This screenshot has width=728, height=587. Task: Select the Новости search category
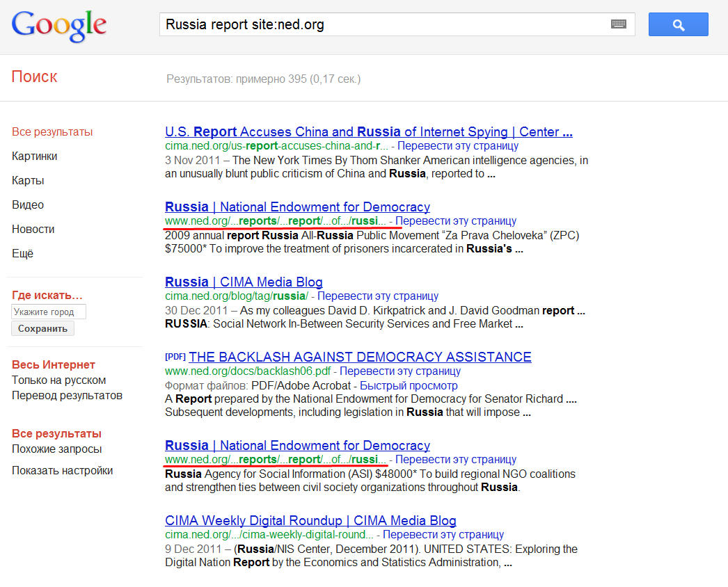point(33,230)
